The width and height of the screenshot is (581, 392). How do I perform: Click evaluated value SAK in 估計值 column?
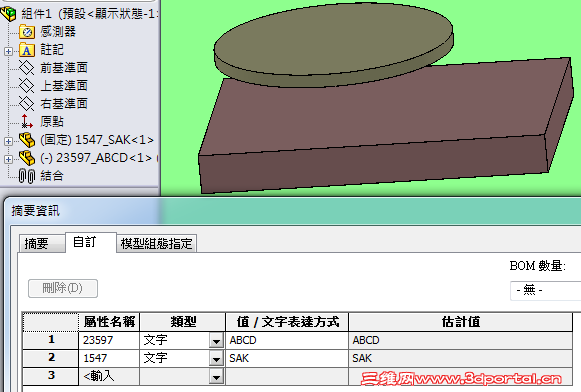(461, 358)
